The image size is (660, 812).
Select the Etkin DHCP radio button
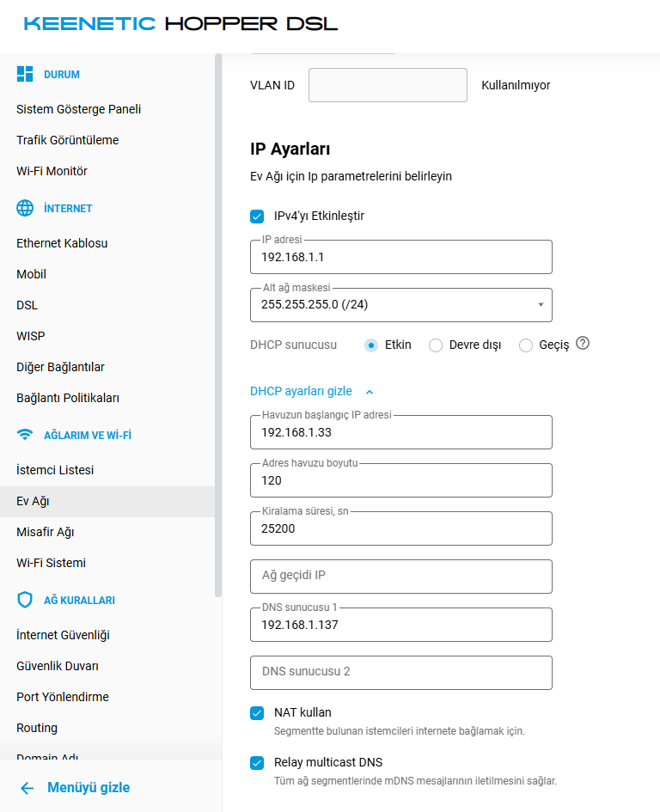[x=371, y=345]
